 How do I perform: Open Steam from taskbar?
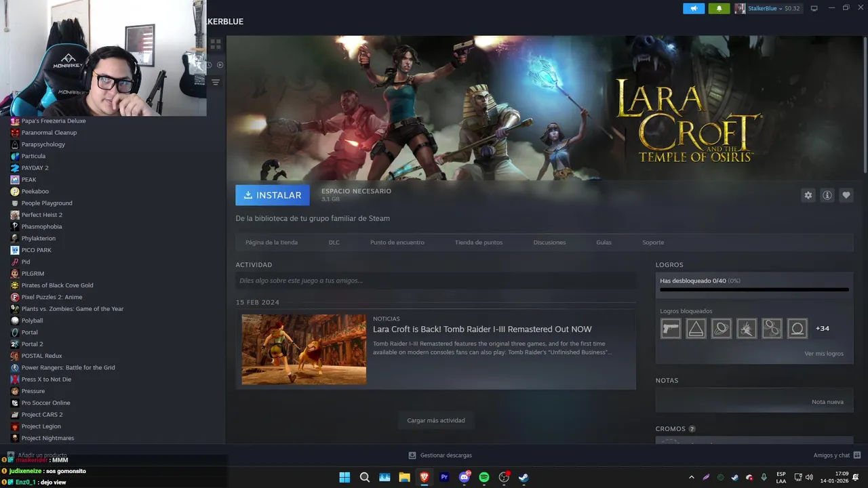[524, 477]
